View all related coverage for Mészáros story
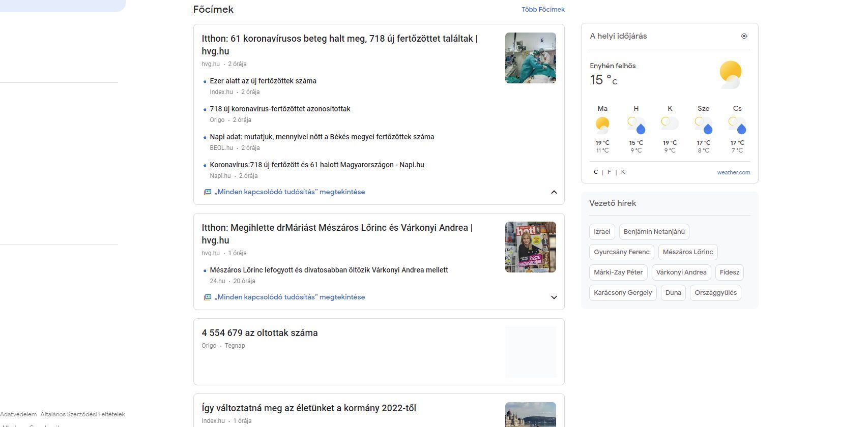The width and height of the screenshot is (868, 427). click(290, 297)
